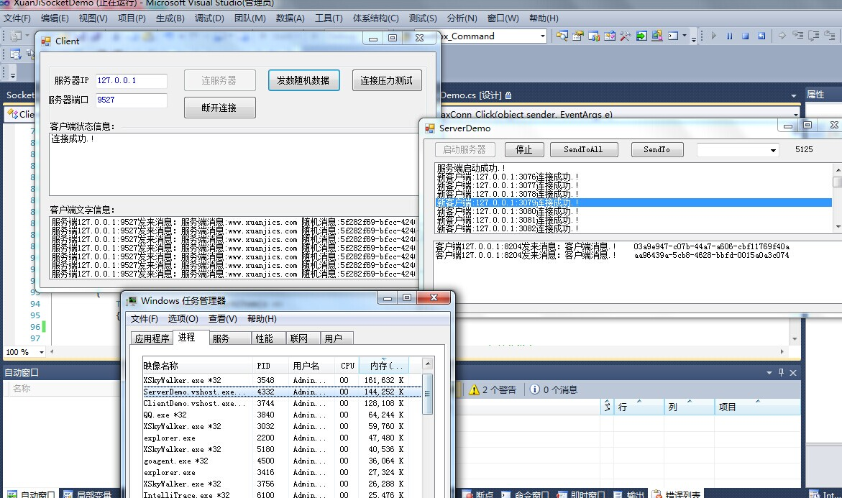Click 项目 column header in error list
This screenshot has width=843, height=498.
coord(757,407)
